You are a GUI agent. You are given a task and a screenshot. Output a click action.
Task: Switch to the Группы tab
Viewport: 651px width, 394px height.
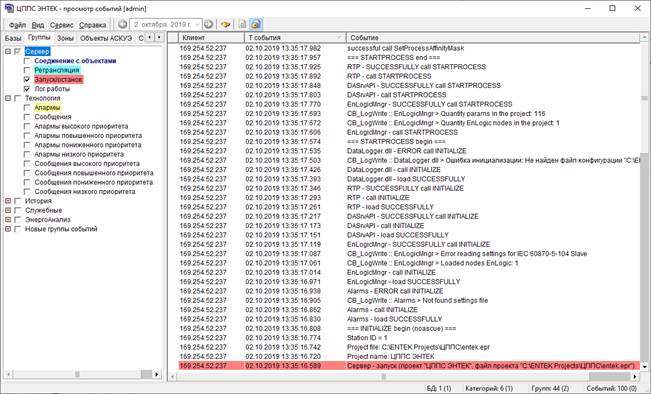(39, 37)
